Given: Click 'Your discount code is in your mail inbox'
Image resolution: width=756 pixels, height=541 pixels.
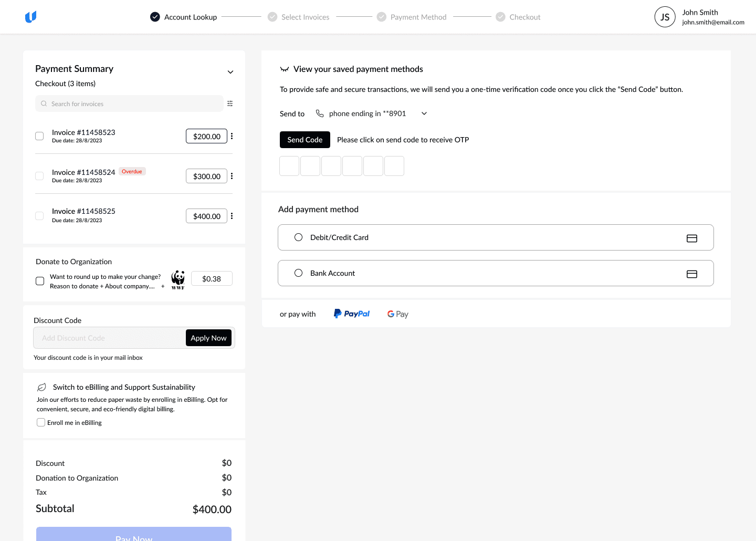Looking at the screenshot, I should 88,358.
